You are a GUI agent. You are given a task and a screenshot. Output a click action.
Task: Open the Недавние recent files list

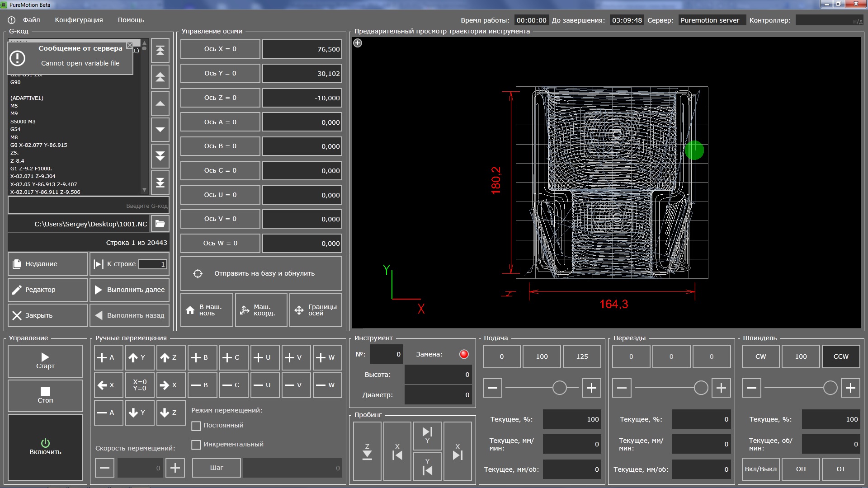point(47,264)
